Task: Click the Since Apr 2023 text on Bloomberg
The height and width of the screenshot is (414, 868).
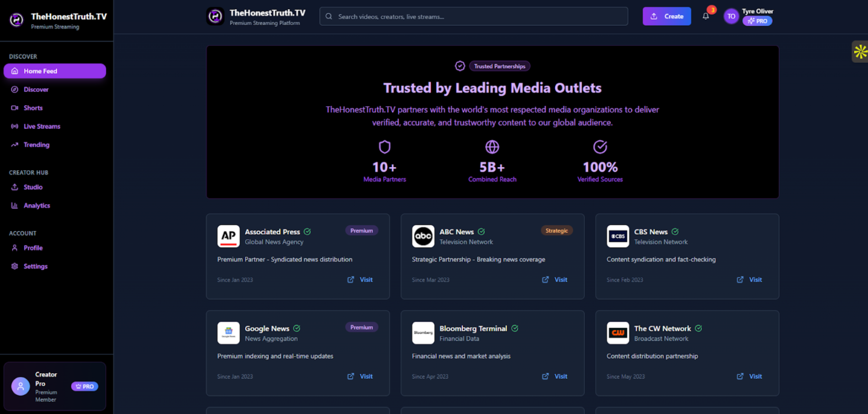Action: click(430, 377)
